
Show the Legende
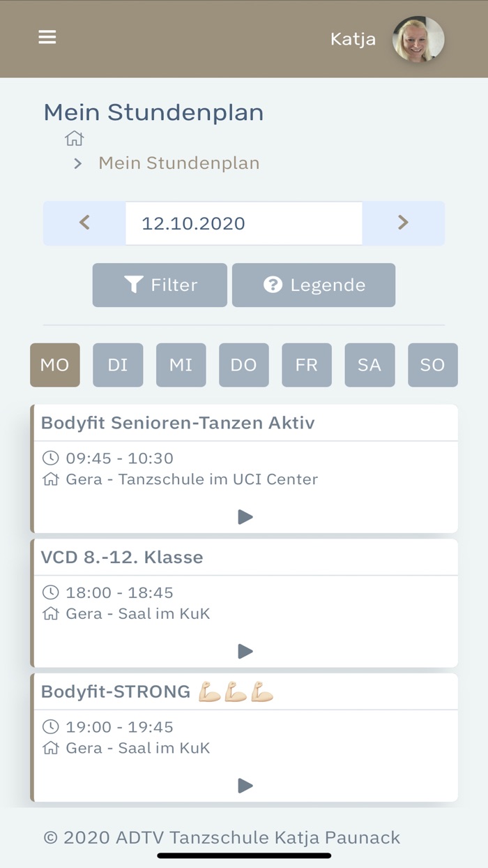314,284
